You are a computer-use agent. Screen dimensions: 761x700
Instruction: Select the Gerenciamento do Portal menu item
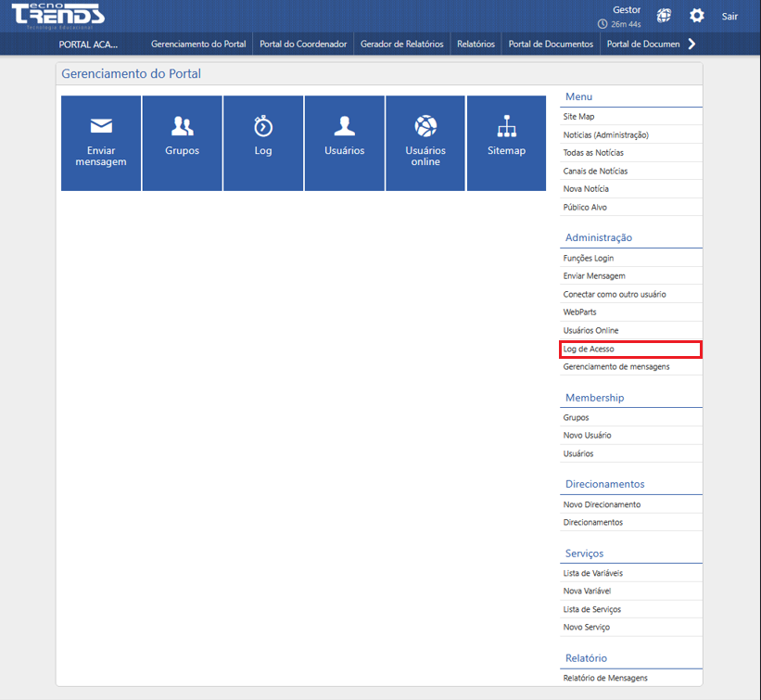[199, 43]
